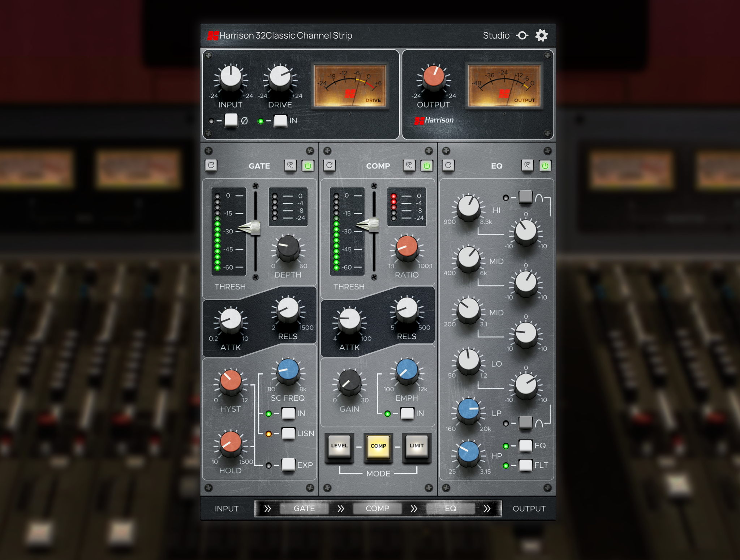Toggle the gate LISN switch
Image resolution: width=740 pixels, height=560 pixels.
(288, 434)
